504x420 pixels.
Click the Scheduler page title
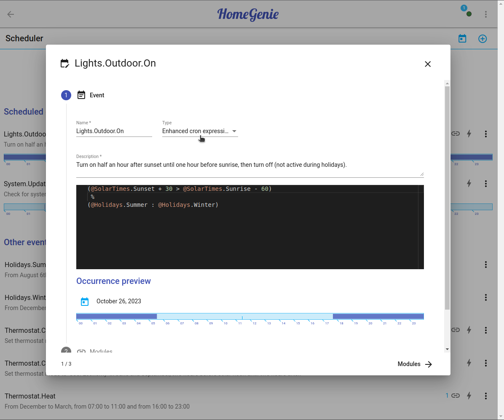(24, 38)
